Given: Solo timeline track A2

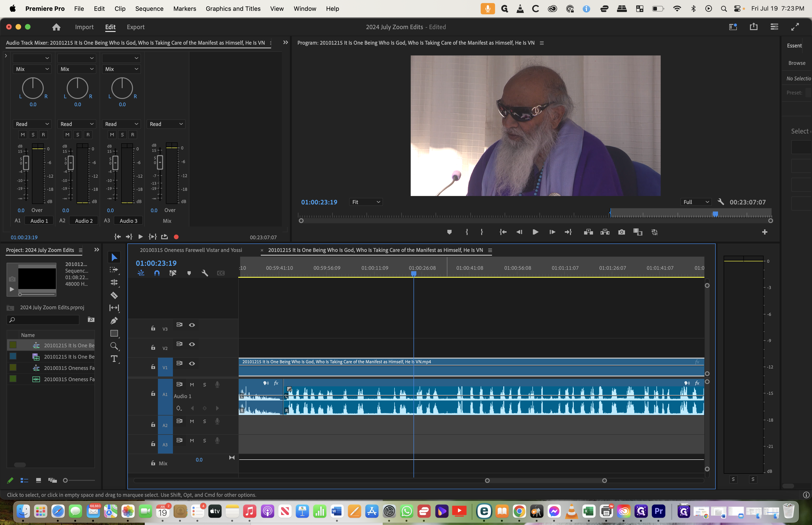Looking at the screenshot, I should pyautogui.click(x=204, y=421).
